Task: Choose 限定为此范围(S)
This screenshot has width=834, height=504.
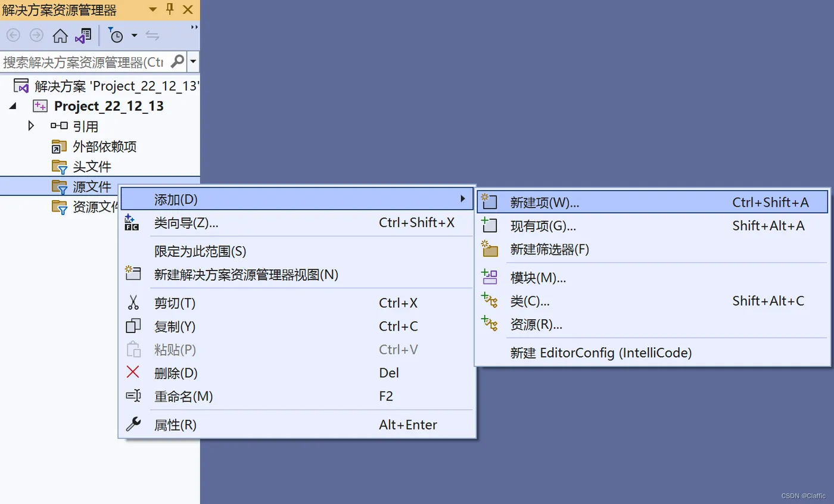Action: [x=297, y=251]
